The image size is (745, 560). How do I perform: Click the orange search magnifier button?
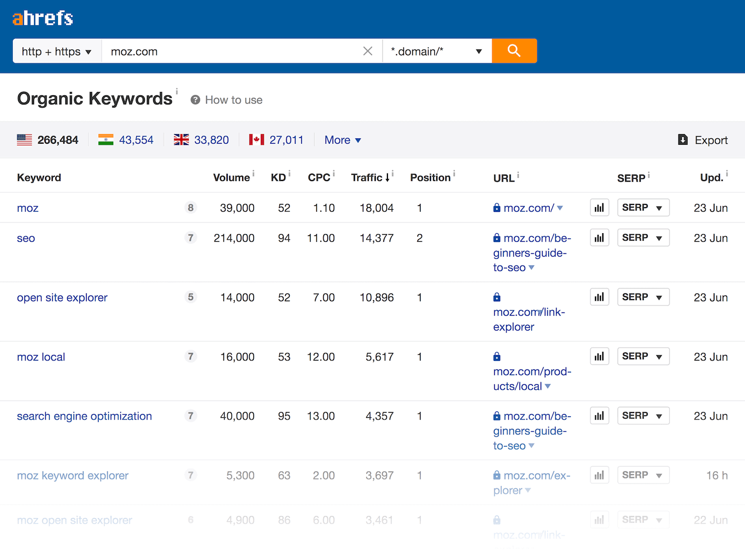tap(514, 51)
